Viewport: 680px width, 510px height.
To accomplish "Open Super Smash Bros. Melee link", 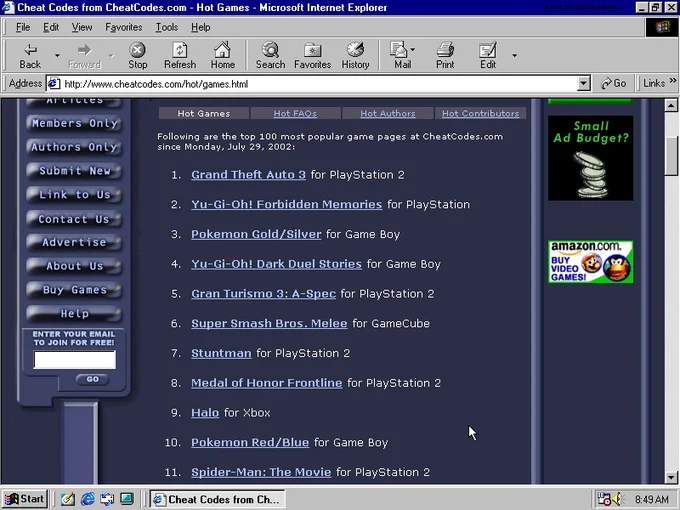I will coord(269,324).
